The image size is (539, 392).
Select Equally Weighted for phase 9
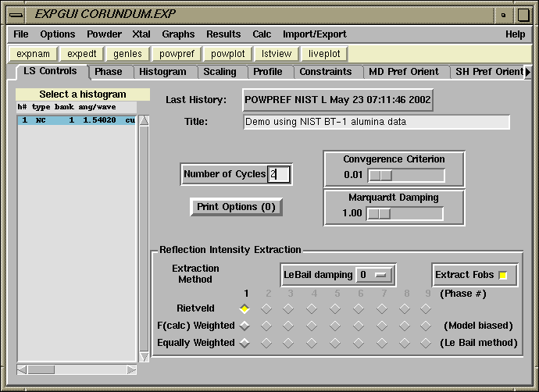426,343
